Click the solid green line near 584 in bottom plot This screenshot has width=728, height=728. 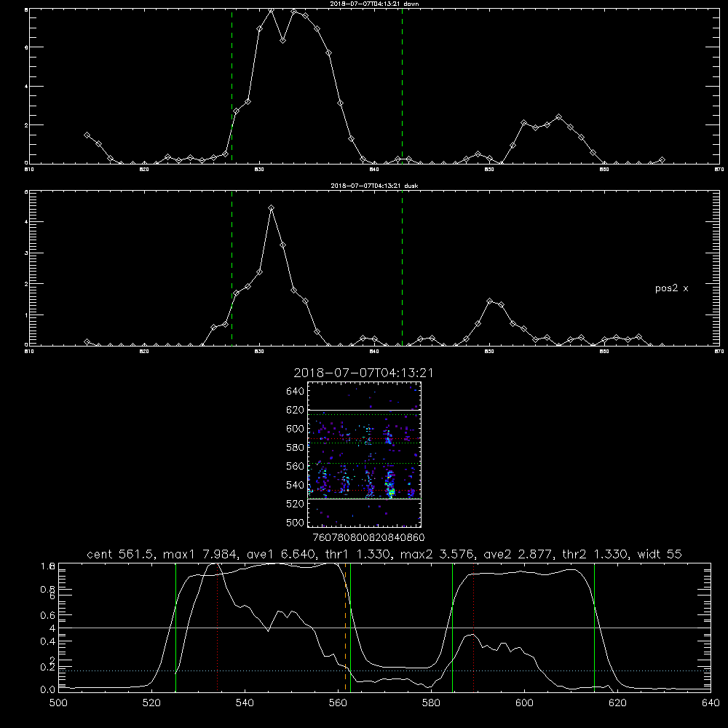click(452, 628)
